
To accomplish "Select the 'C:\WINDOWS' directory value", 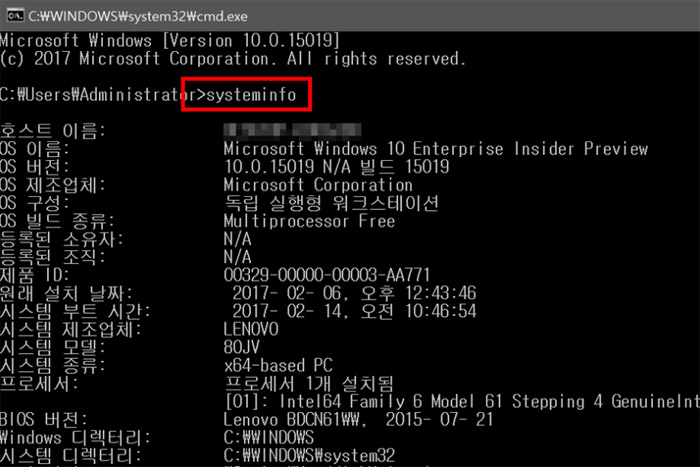I will pyautogui.click(x=269, y=438).
